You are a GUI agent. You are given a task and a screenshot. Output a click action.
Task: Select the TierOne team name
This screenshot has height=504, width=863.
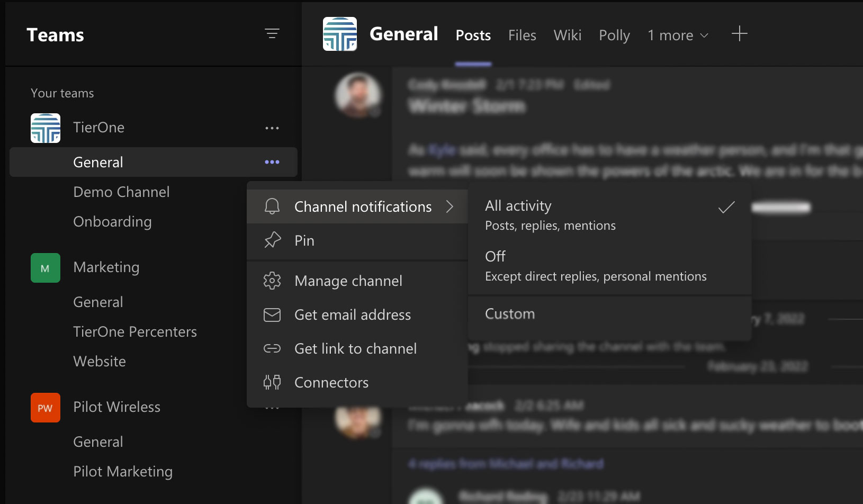[x=99, y=128]
